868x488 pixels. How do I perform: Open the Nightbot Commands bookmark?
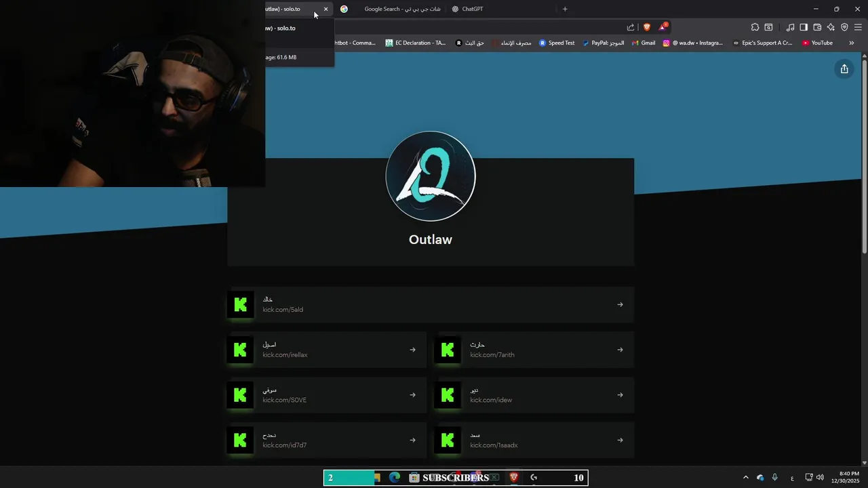click(x=354, y=43)
